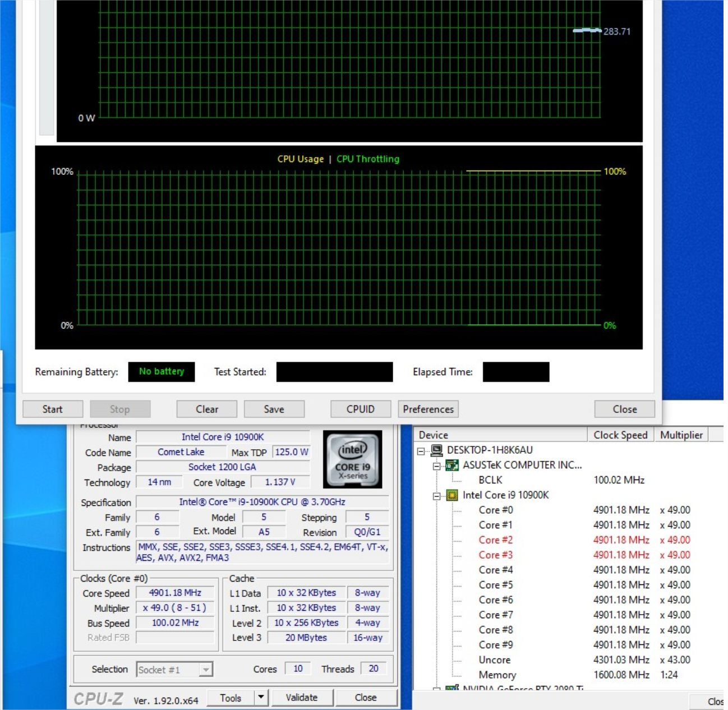Click the Core Voltage 1.137 V field
The height and width of the screenshot is (710, 728).
(280, 482)
